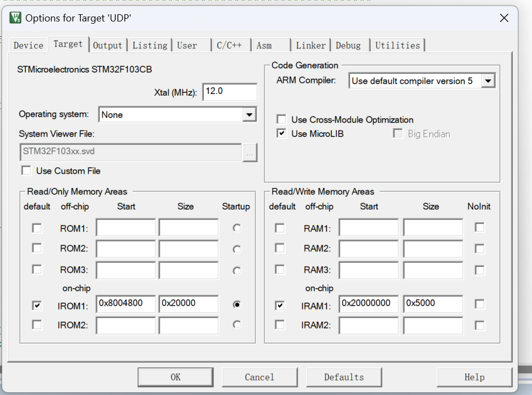Toggle default checkbox for IRAM1
This screenshot has width=532, height=395.
[x=280, y=305]
